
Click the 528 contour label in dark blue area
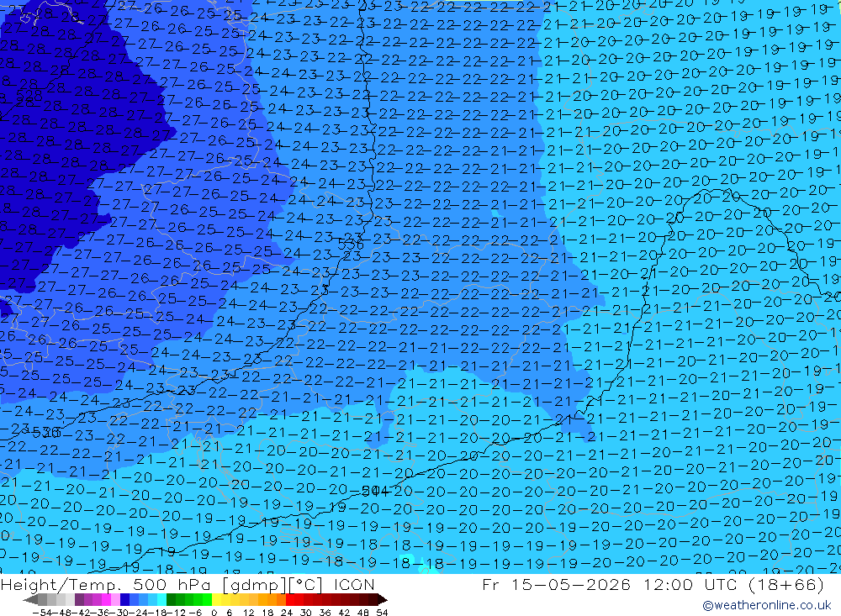click(29, 96)
